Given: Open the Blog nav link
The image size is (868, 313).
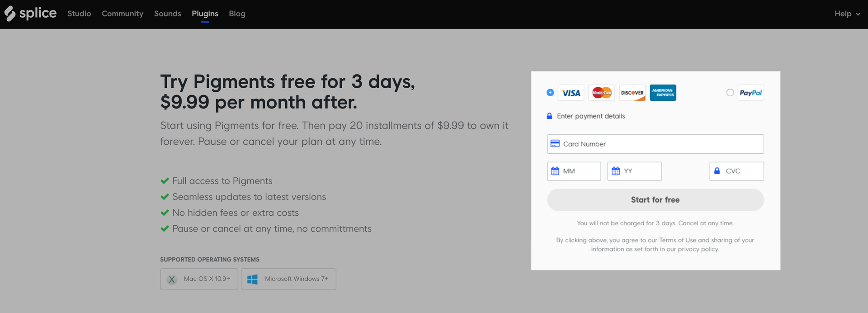Looking at the screenshot, I should pyautogui.click(x=237, y=14).
